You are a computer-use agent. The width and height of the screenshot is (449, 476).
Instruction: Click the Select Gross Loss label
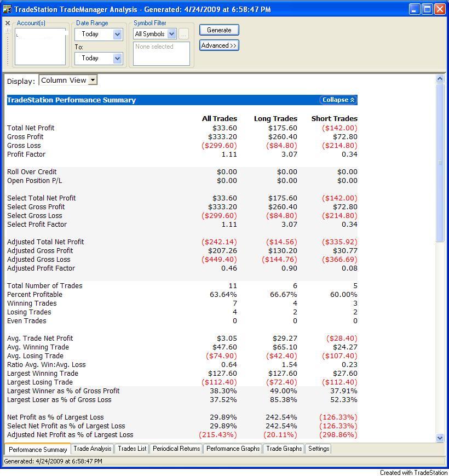point(34,216)
